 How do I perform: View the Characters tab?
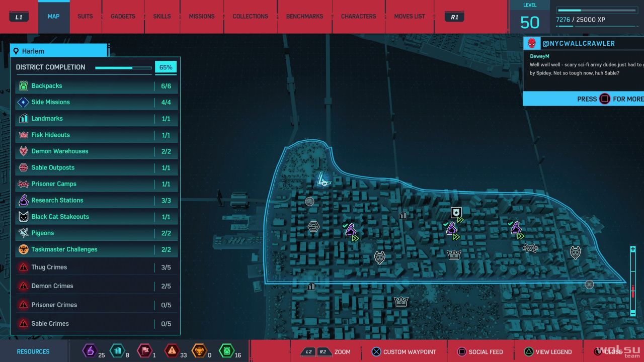point(358,17)
